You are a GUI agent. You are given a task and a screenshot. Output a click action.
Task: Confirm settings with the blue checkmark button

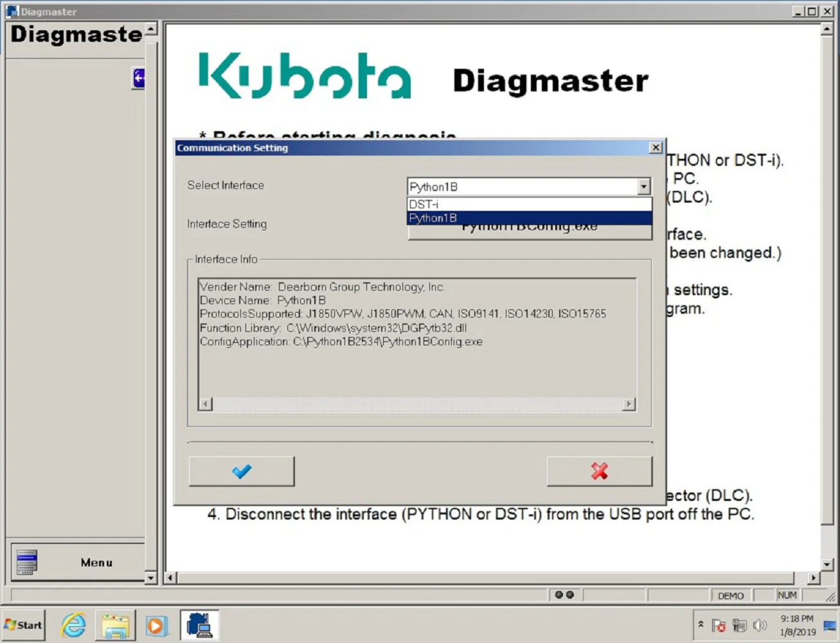click(242, 471)
